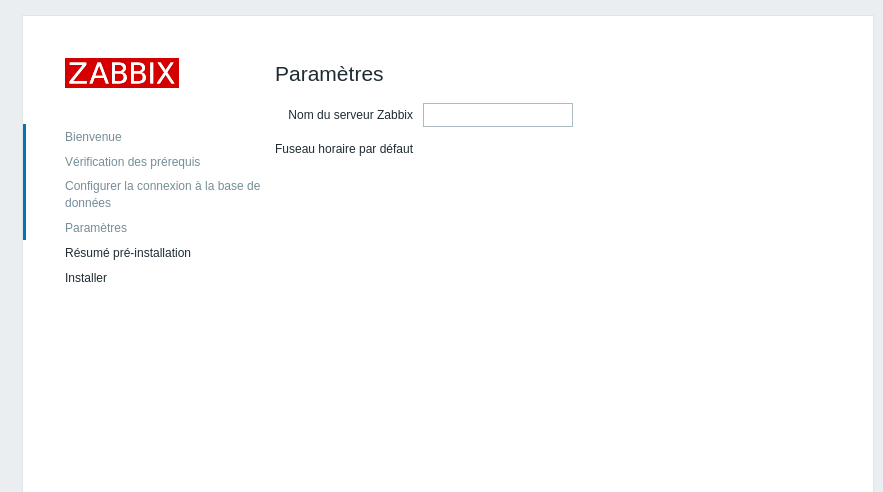Image resolution: width=883 pixels, height=492 pixels.
Task: Click the Installer step in the sidebar
Action: tap(86, 278)
